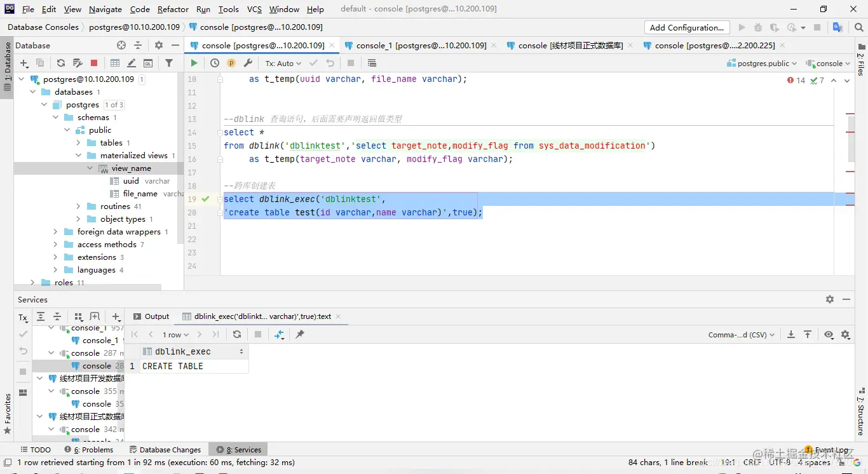Click the Services panel gear icon

click(x=830, y=299)
